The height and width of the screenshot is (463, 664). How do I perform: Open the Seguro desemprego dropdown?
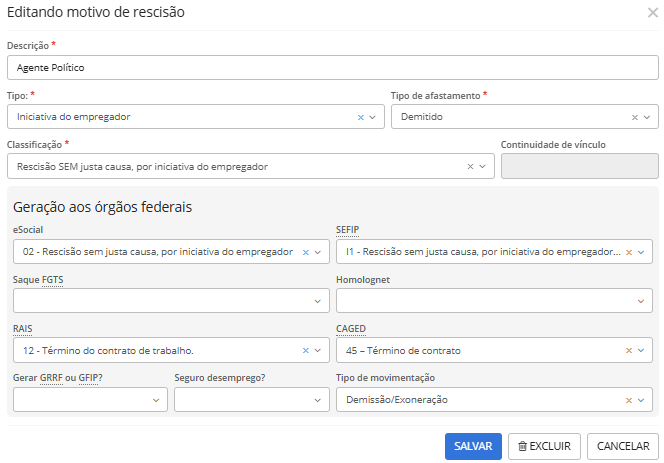click(252, 399)
